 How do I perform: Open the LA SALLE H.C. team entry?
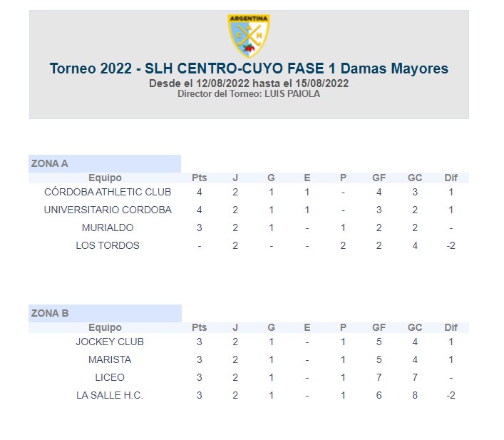coord(110,395)
